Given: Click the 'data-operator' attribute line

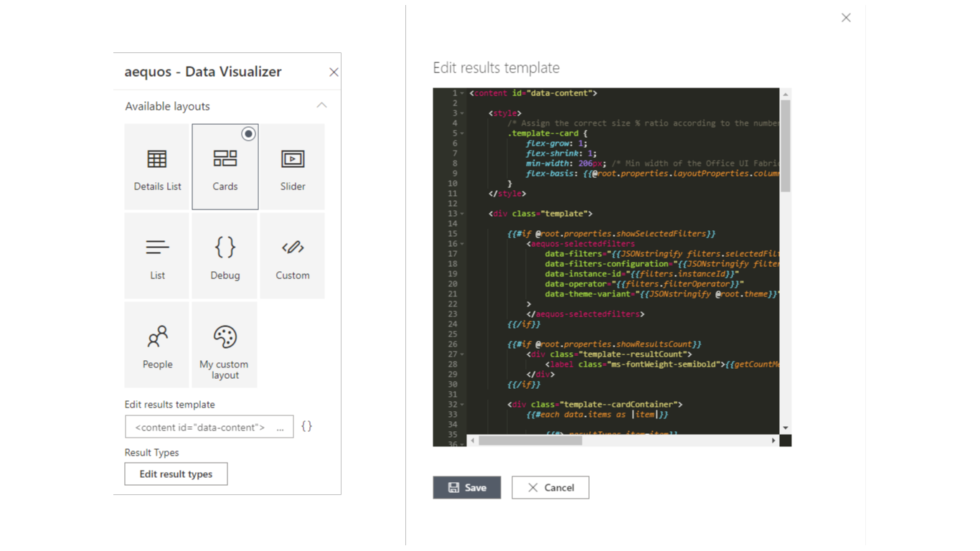Looking at the screenshot, I should pos(644,284).
